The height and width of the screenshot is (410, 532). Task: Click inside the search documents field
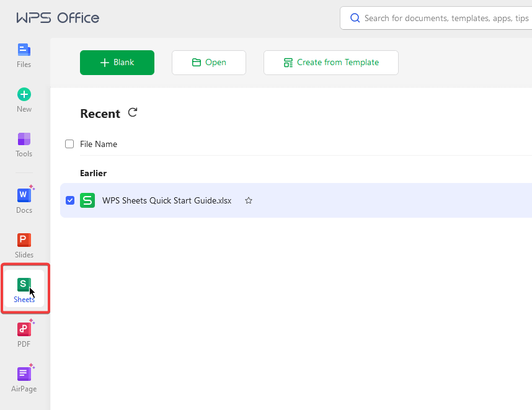(x=434, y=18)
